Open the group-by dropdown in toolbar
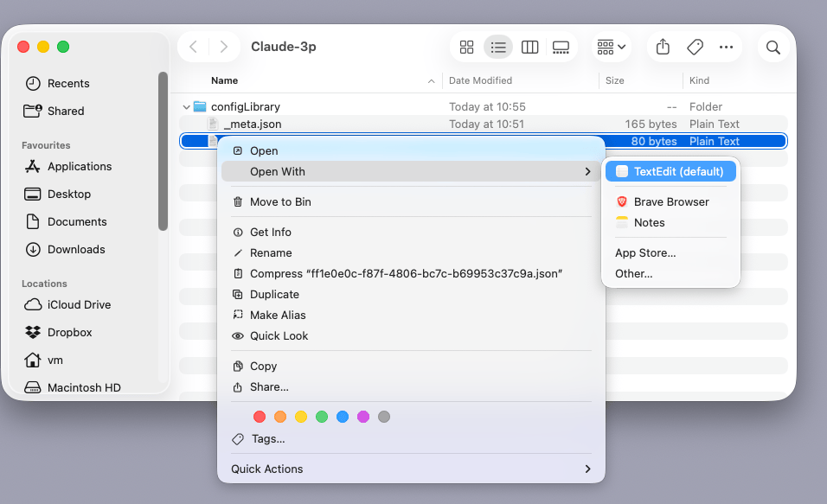The width and height of the screenshot is (827, 504). pyautogui.click(x=612, y=47)
